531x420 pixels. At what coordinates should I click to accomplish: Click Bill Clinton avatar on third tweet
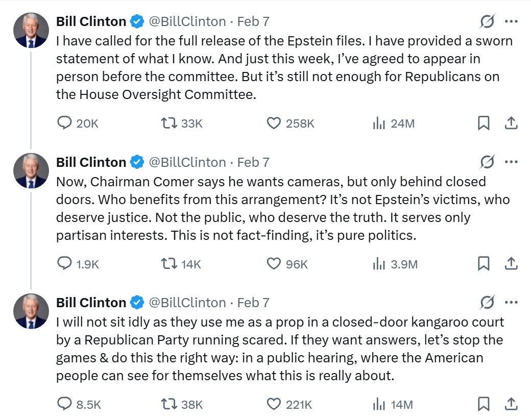(31, 311)
